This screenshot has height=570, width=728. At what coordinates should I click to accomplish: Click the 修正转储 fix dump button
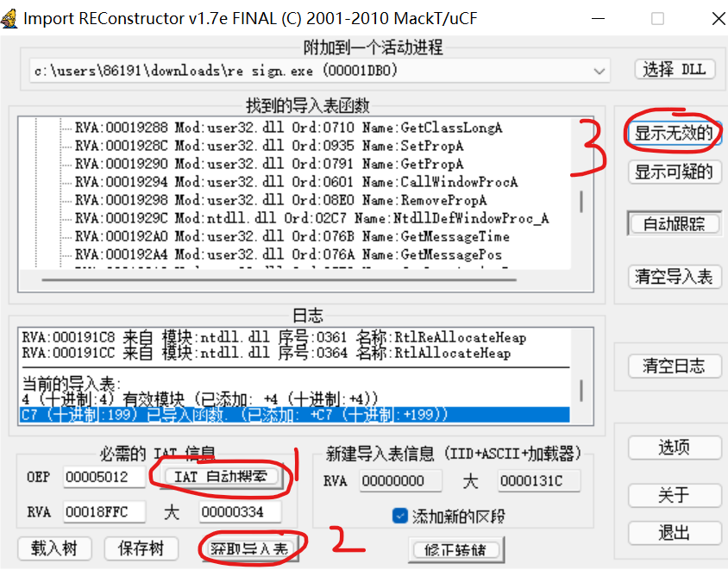(x=455, y=550)
